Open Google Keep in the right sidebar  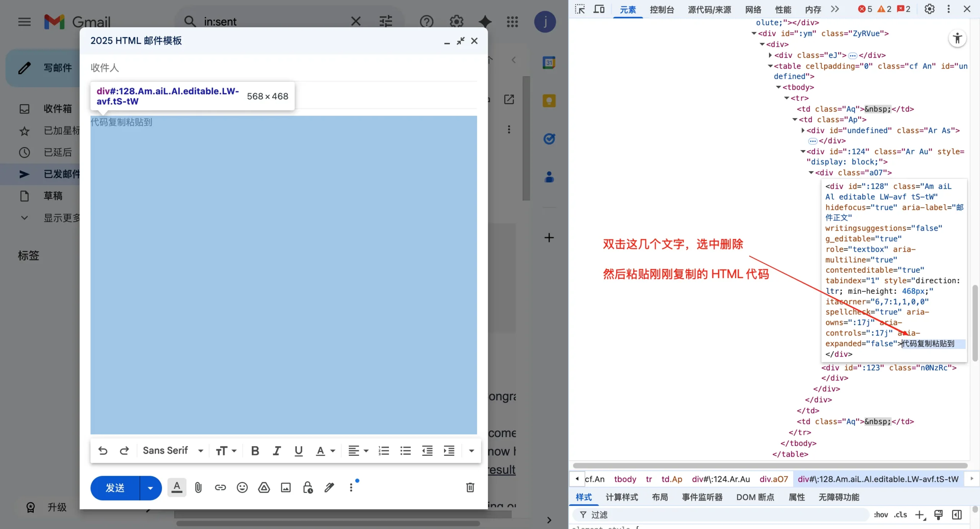[x=549, y=100]
